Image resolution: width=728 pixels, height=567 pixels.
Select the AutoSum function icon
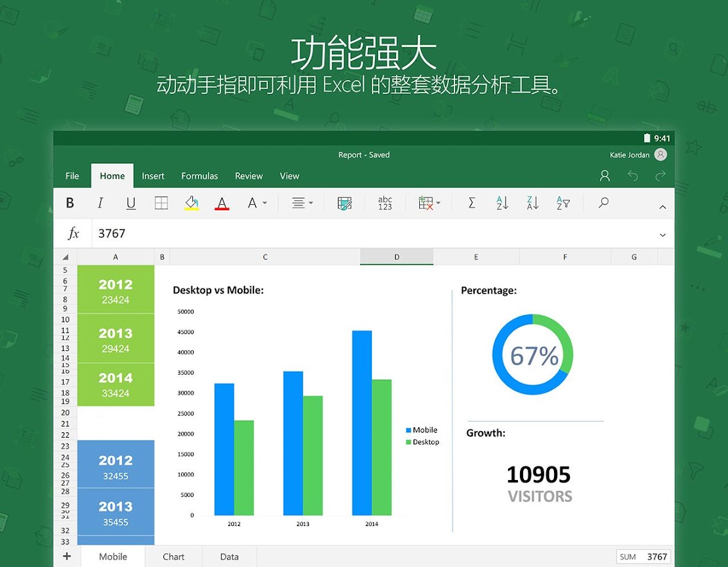471,202
